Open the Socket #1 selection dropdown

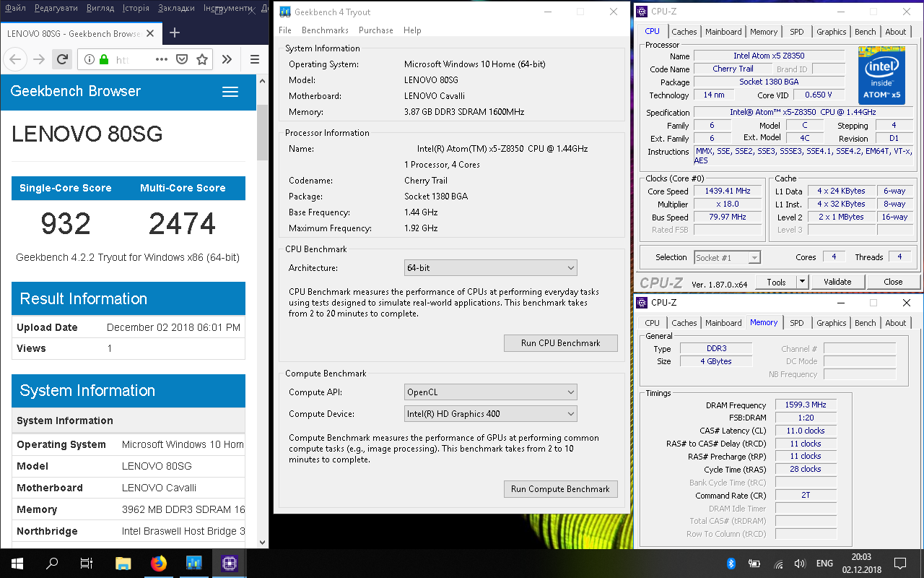point(727,258)
